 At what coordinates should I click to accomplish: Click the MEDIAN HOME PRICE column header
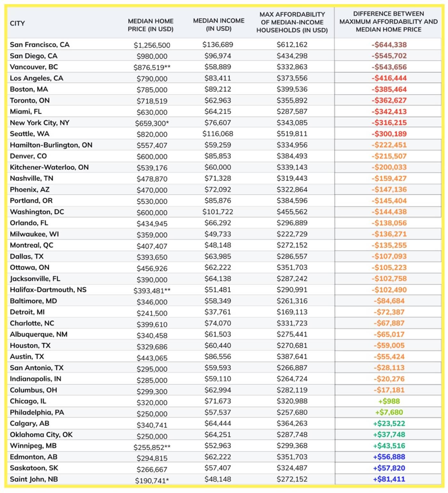(150, 25)
